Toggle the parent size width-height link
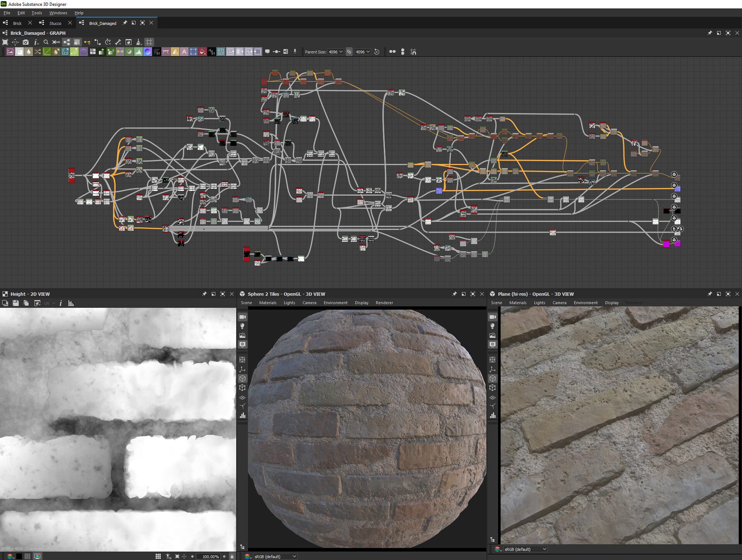This screenshot has width=742, height=560. [x=349, y=52]
